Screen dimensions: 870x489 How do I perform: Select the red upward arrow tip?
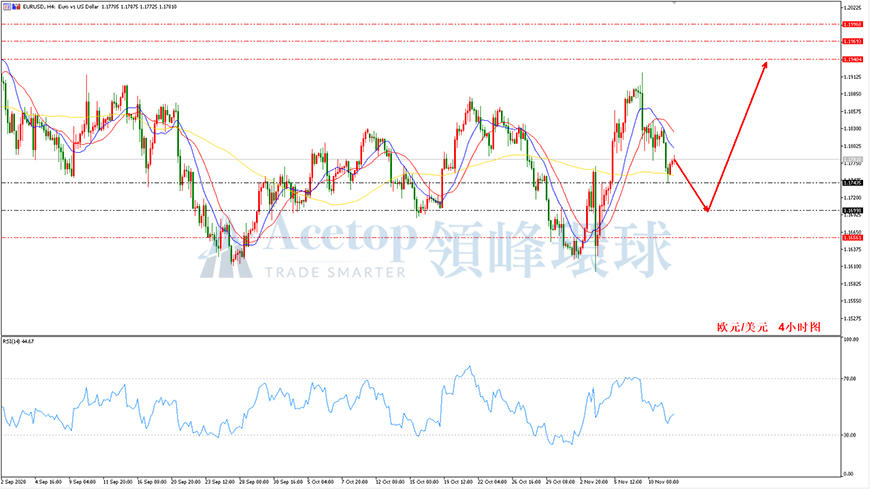coord(765,64)
